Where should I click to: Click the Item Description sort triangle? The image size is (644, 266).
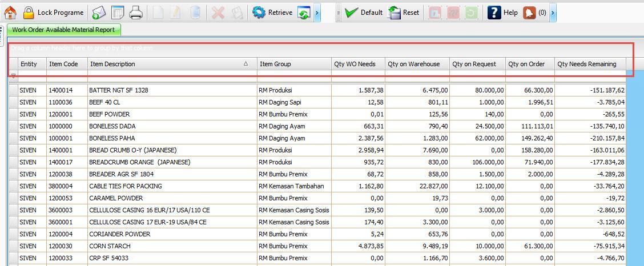(245, 63)
